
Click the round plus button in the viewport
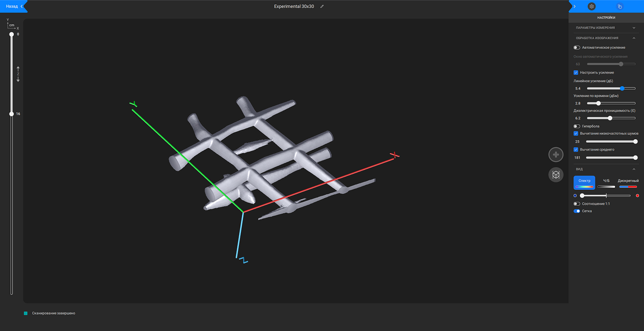click(x=556, y=155)
